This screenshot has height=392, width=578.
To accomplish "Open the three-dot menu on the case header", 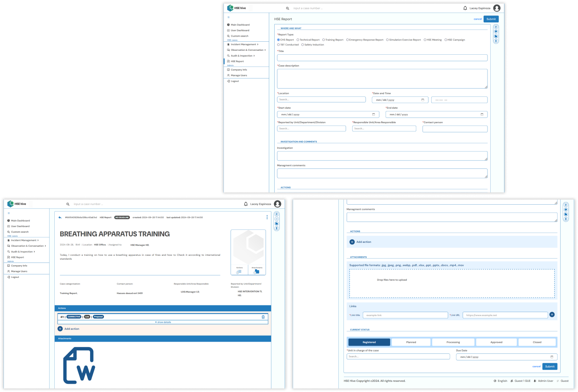I will [267, 217].
